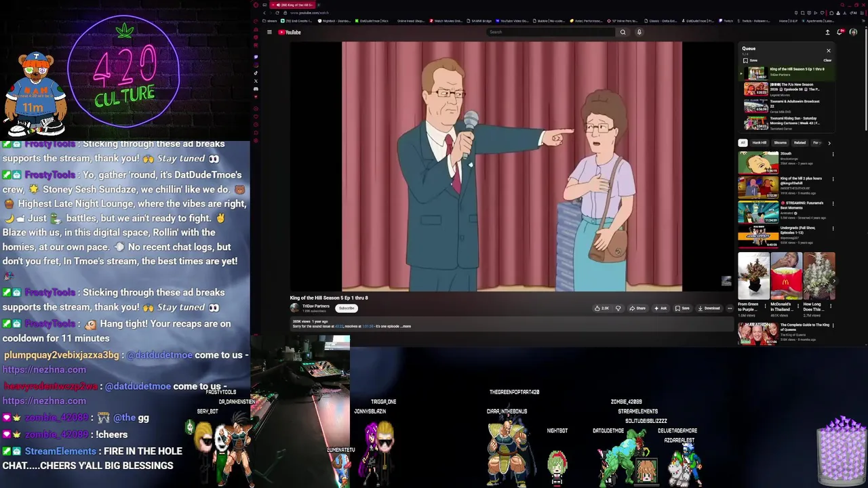Open more actions ellipsis beside Download
The image size is (868, 488).
[730, 308]
